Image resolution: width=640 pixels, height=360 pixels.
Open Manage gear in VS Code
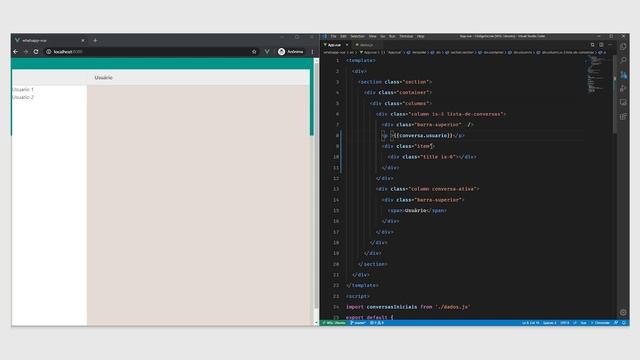623,312
